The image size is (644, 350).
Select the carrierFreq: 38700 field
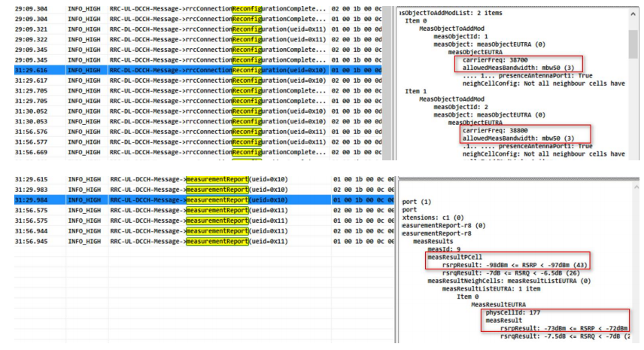coord(488,59)
